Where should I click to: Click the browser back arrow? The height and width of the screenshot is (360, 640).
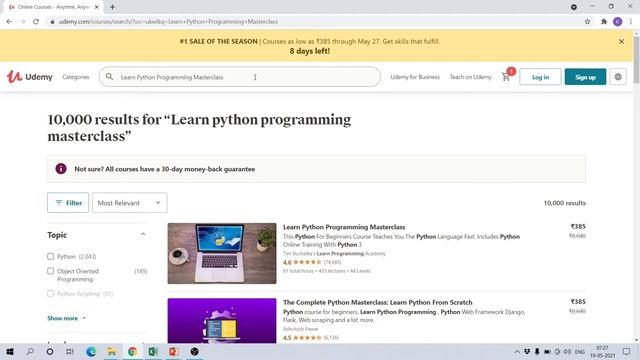[9, 22]
